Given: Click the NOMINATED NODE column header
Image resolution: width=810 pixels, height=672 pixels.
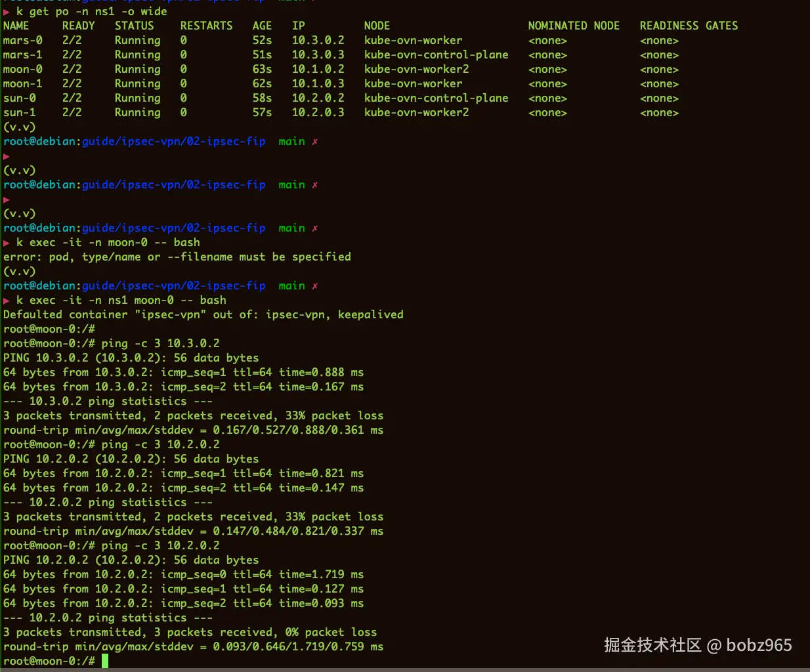Looking at the screenshot, I should pyautogui.click(x=574, y=26).
